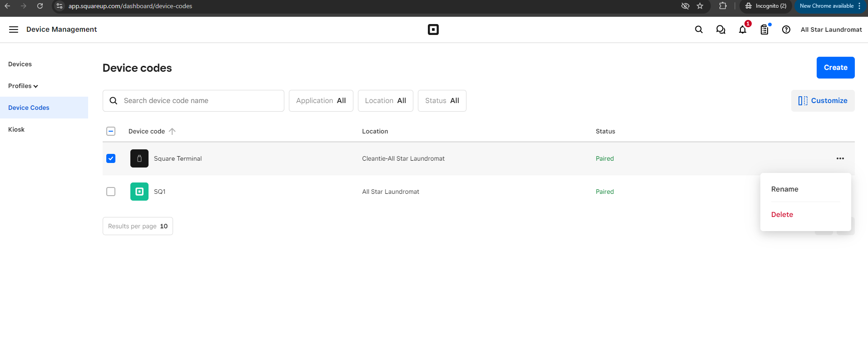This screenshot has width=868, height=340.
Task: Select the SQ1 row checkbox
Action: coord(111,192)
